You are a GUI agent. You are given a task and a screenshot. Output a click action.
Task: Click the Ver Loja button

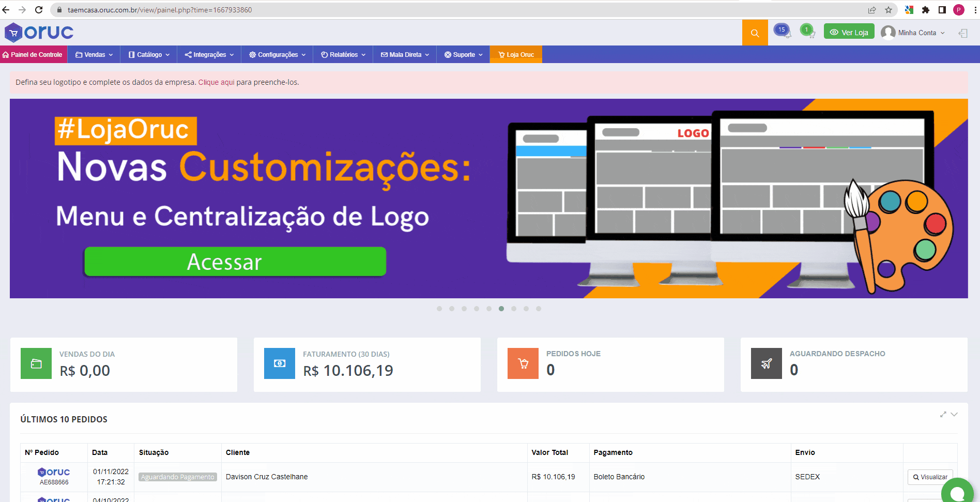point(849,32)
